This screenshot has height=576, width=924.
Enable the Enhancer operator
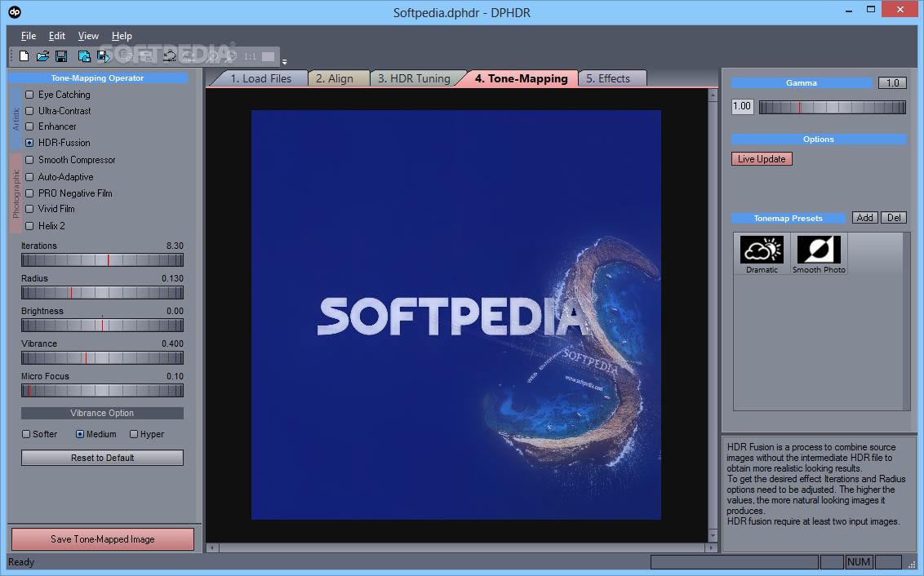tap(29, 126)
